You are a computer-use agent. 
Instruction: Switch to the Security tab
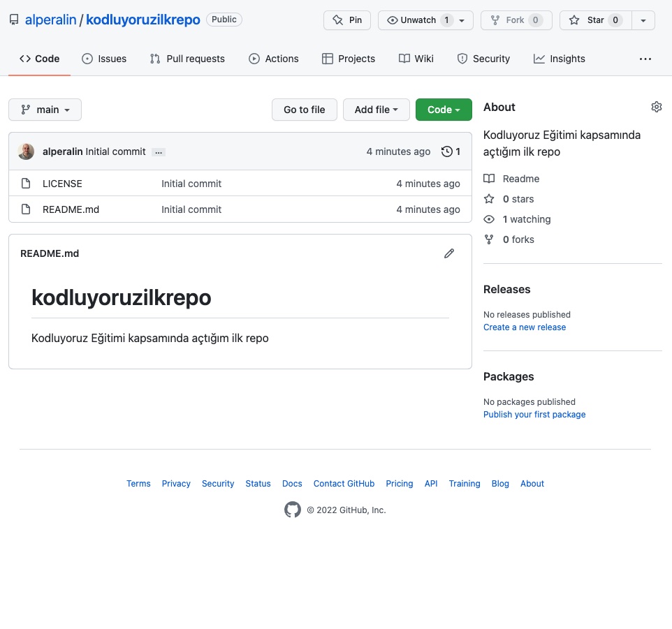(483, 59)
